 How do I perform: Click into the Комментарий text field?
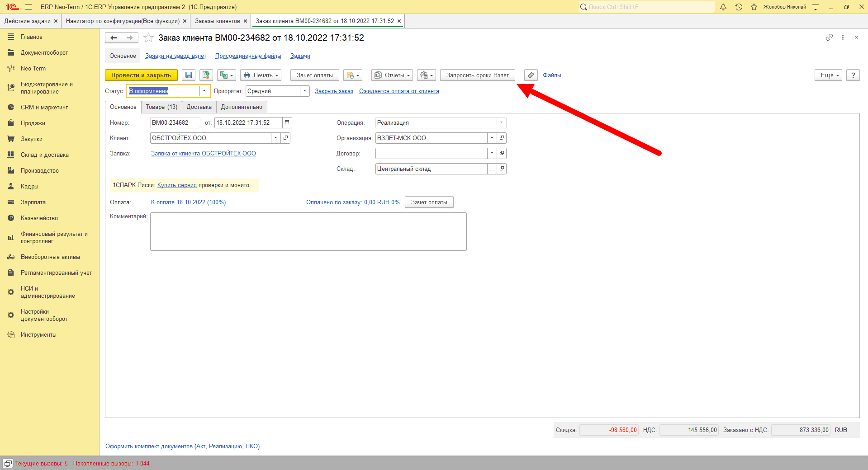click(308, 232)
